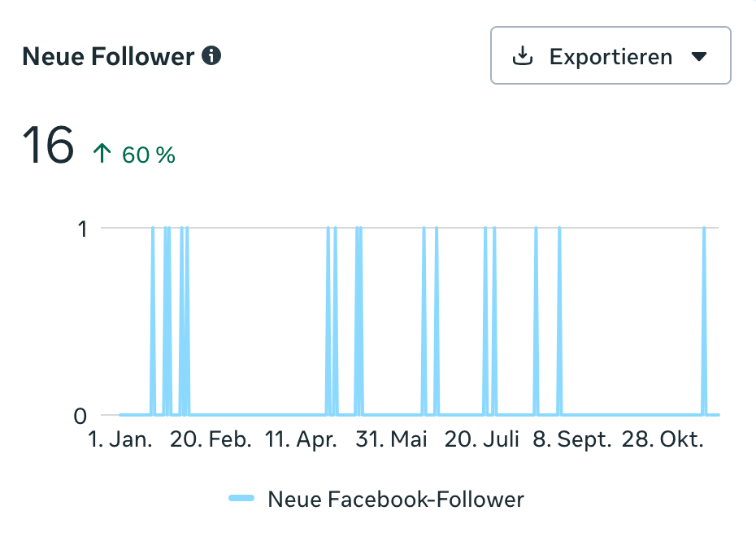Click the Neue Follower heading
The height and width of the screenshot is (537, 756).
(108, 57)
